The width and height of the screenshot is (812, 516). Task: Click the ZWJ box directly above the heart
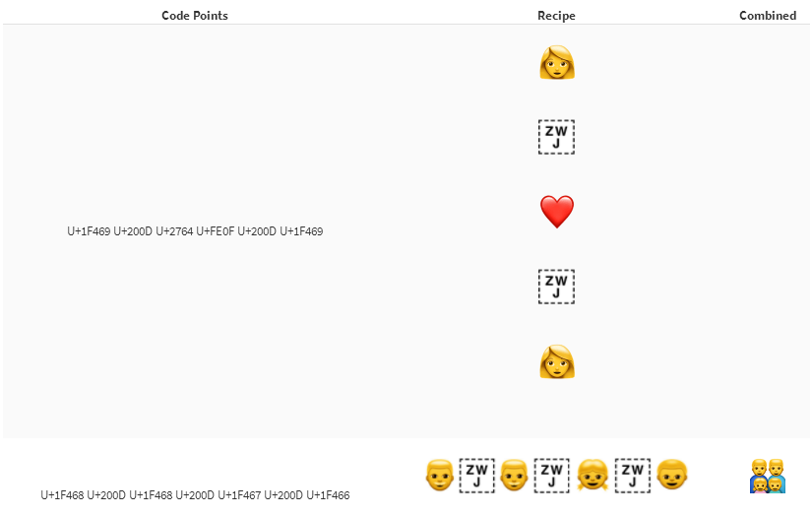coord(556,137)
